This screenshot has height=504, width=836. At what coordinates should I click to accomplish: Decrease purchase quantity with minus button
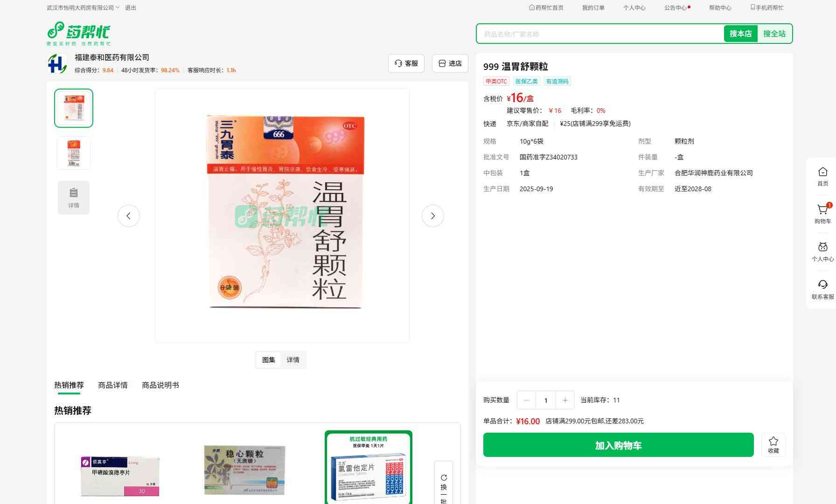tap(526, 400)
